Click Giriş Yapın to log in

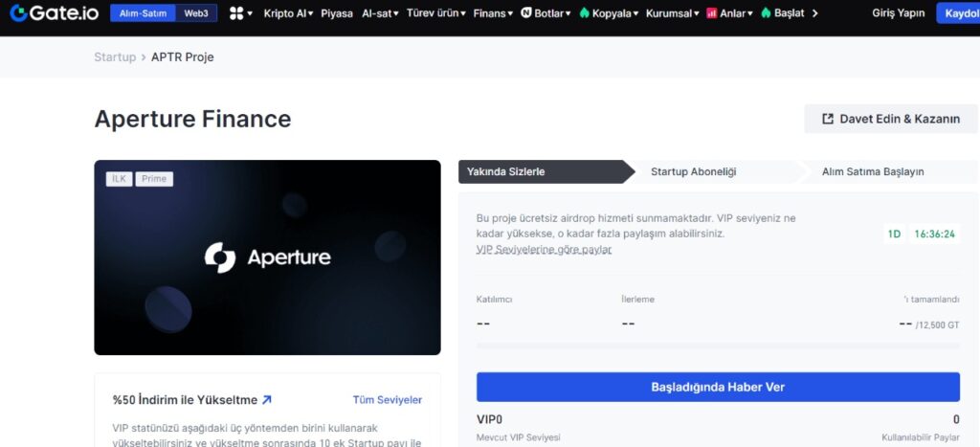point(898,13)
